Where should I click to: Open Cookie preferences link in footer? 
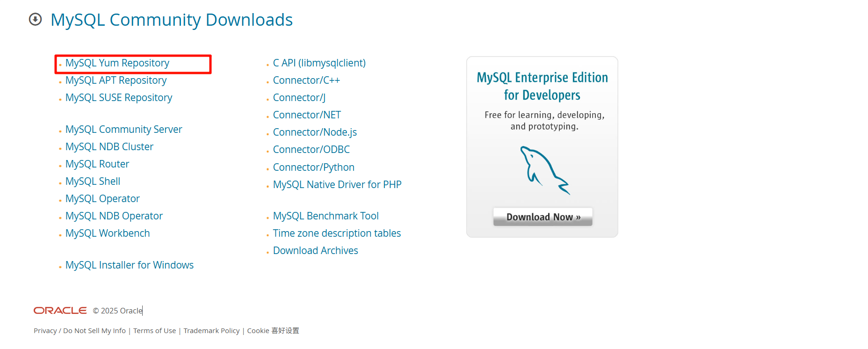click(x=273, y=331)
